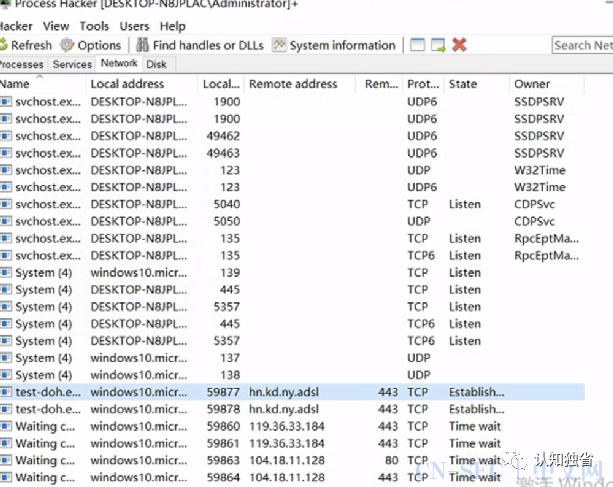Click the find window and thread icon
This screenshot has width=613, height=487.
pos(438,45)
